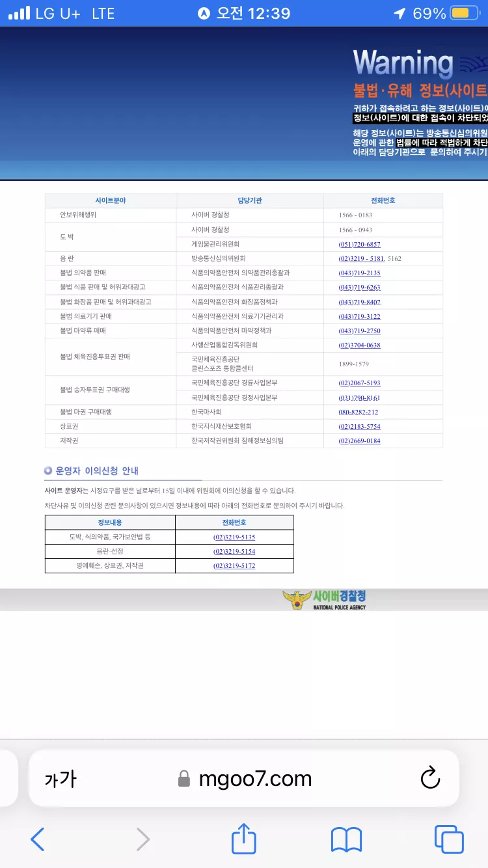This screenshot has width=488, height=868.
Task: Reload the mgoo7.com page
Action: (x=430, y=778)
